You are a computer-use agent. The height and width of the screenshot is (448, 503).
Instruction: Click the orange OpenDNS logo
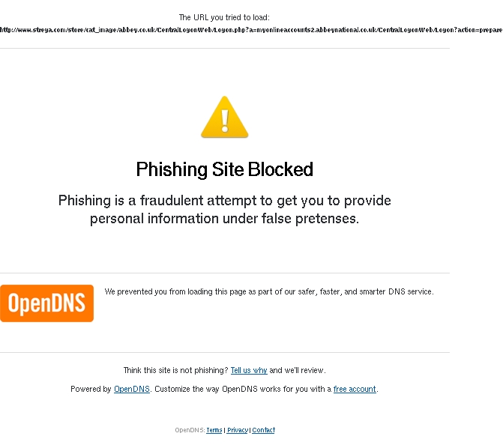point(46,303)
